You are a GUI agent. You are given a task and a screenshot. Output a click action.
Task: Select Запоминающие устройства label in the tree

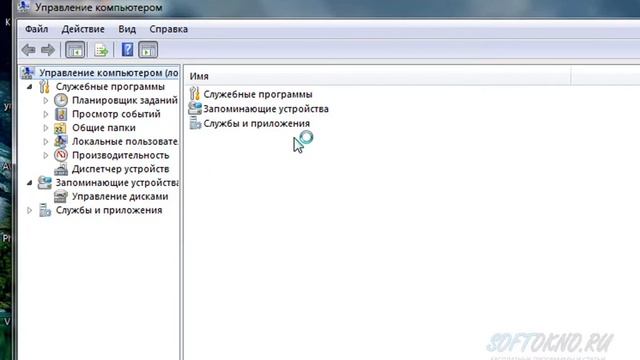(117, 182)
